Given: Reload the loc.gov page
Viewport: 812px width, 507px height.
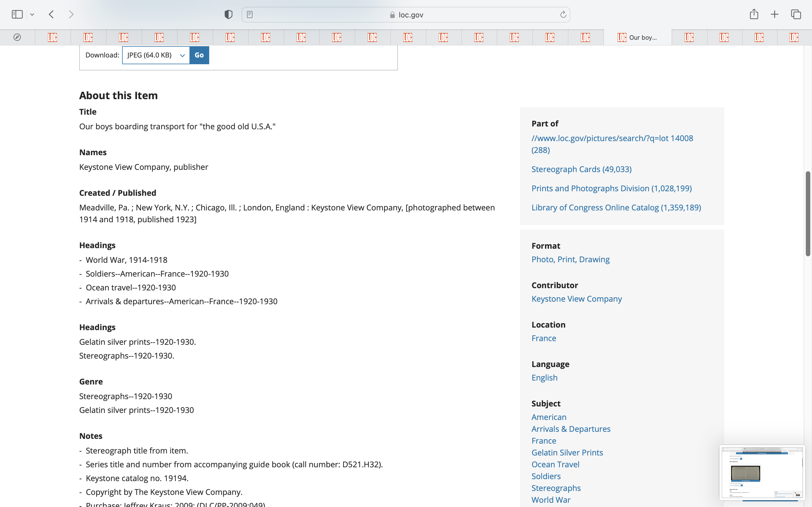Looking at the screenshot, I should click(x=563, y=14).
